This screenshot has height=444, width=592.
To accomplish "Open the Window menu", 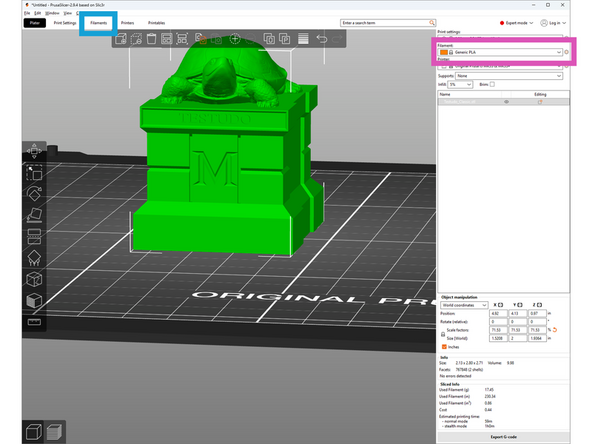I will pyautogui.click(x=52, y=13).
